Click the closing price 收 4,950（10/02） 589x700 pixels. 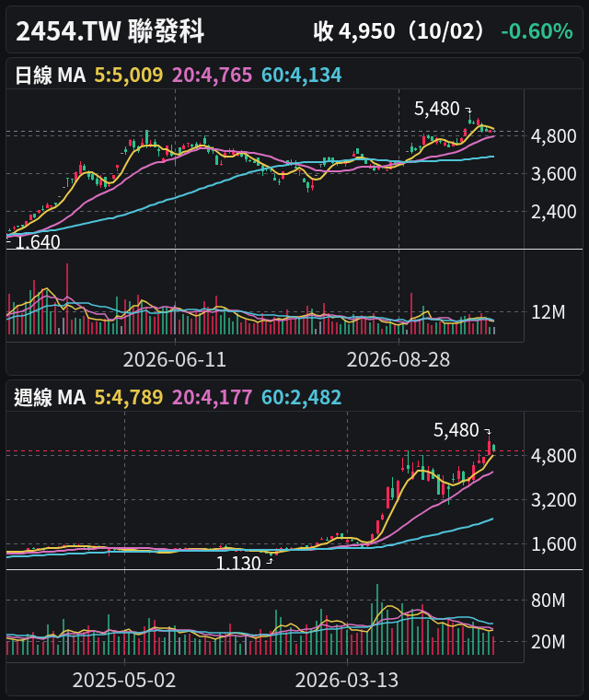[398, 31]
